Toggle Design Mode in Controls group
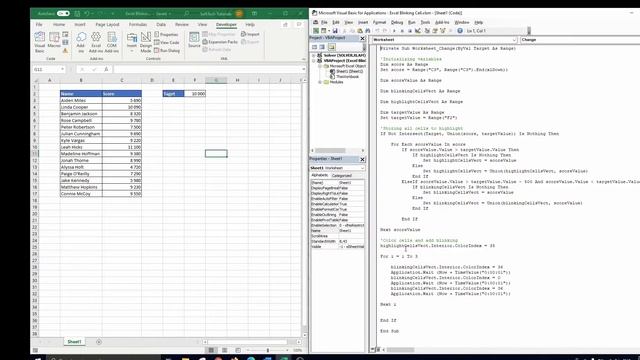This screenshot has width=640, height=360. [146, 42]
